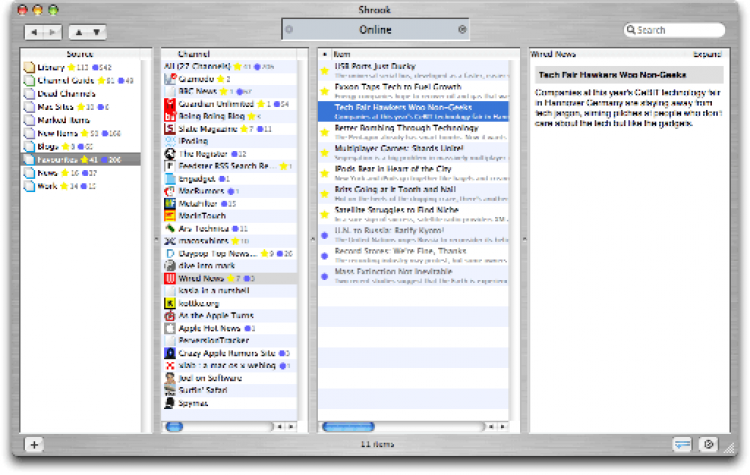750x475 pixels.
Task: Select the Work source group
Action: tap(81, 186)
